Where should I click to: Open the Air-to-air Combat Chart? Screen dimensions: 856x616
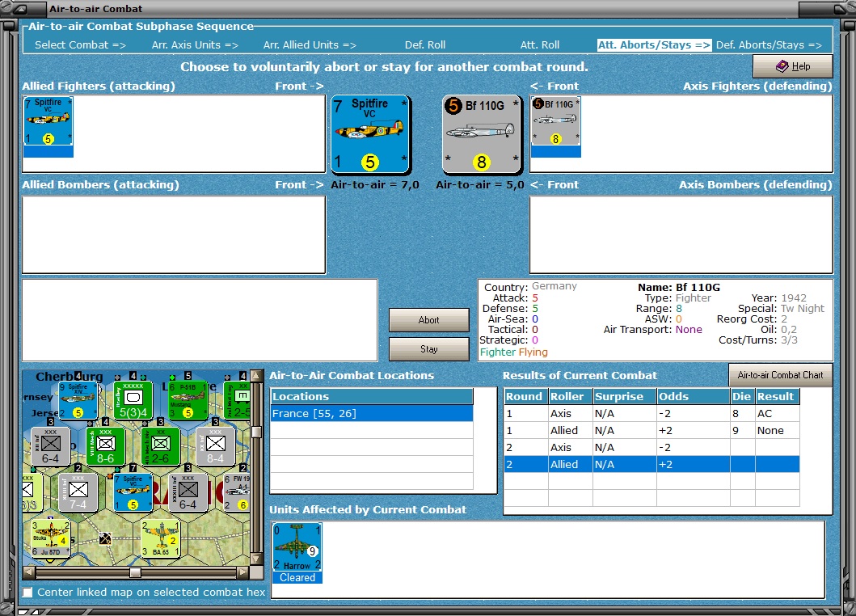780,375
